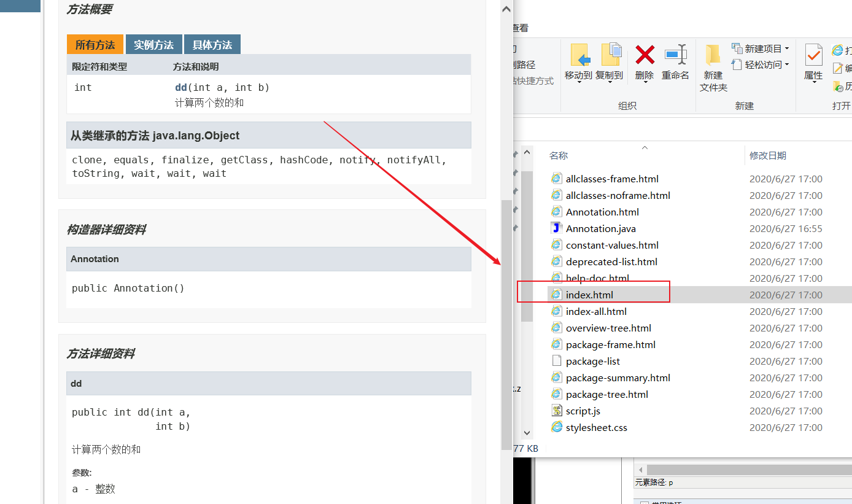The height and width of the screenshot is (504, 852).
Task: Click date 2020/6/27 16:55 of Annotation.java
Action: (786, 228)
